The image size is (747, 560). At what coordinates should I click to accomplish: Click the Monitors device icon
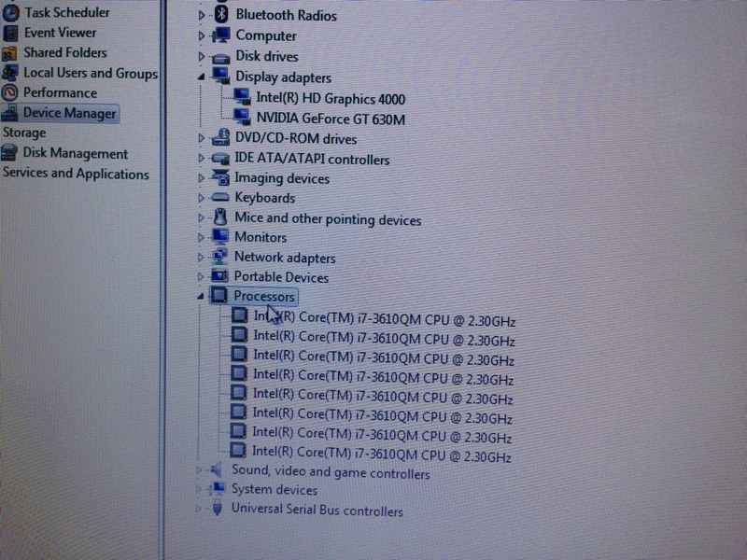coord(220,237)
